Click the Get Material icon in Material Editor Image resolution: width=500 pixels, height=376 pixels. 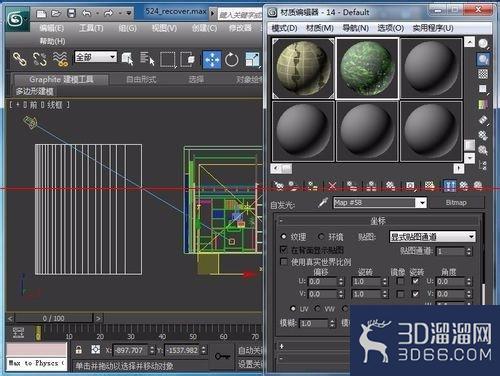coord(278,186)
